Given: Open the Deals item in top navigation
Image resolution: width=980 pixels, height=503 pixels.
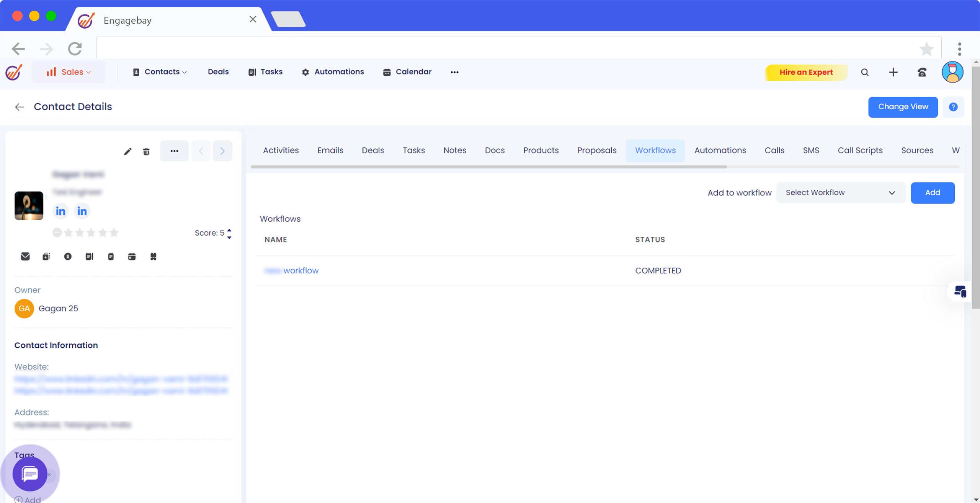Looking at the screenshot, I should 218,72.
